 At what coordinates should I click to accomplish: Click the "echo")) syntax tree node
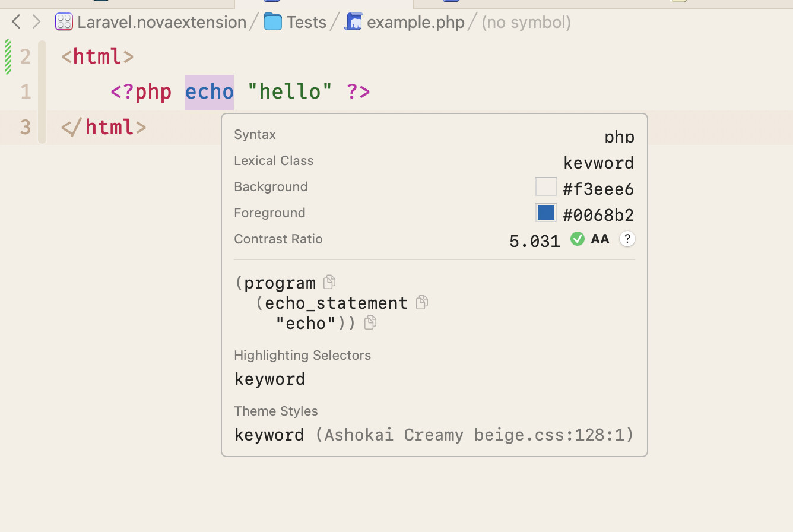coord(316,323)
